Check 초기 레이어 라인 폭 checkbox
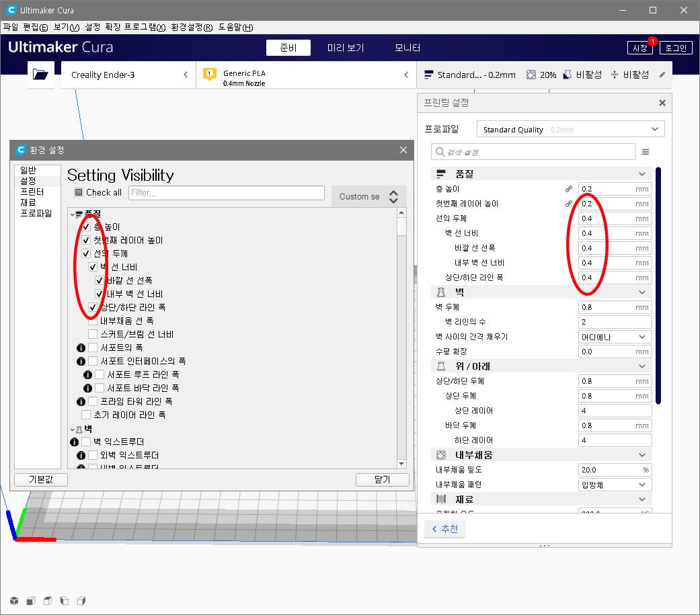The width and height of the screenshot is (700, 615). point(86,415)
